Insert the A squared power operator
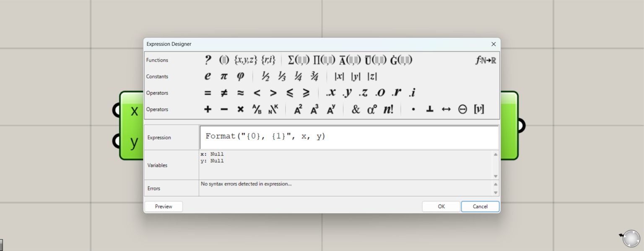Screen dimensions: 644x251 tap(297, 109)
